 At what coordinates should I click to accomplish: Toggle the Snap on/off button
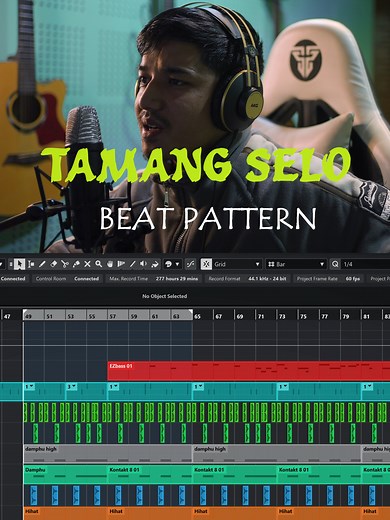click(206, 264)
